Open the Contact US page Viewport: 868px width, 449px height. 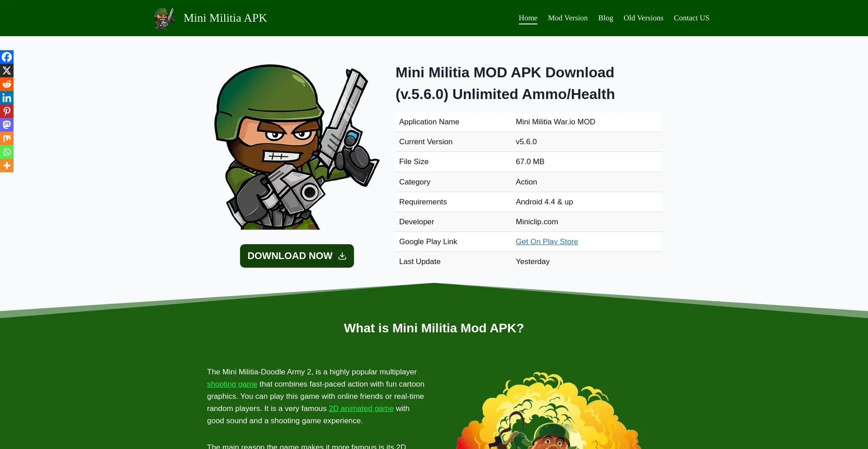pyautogui.click(x=691, y=18)
